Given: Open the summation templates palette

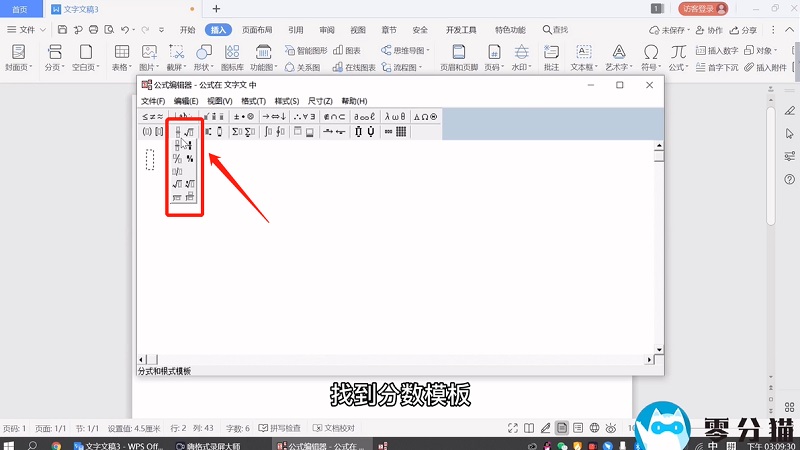Looking at the screenshot, I should [x=243, y=131].
